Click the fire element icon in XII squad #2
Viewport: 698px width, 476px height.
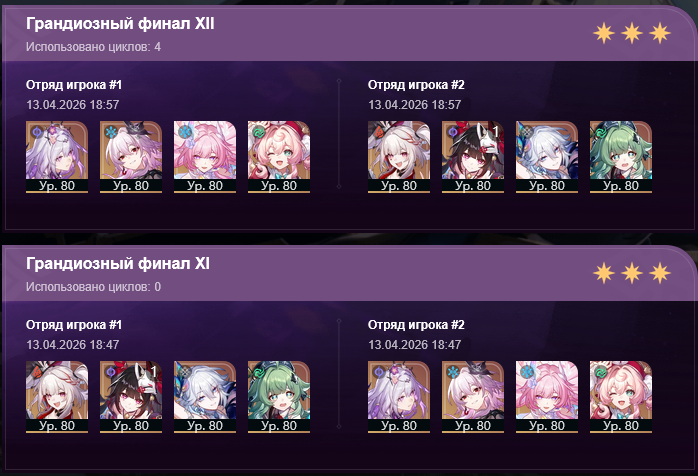[x=378, y=132]
